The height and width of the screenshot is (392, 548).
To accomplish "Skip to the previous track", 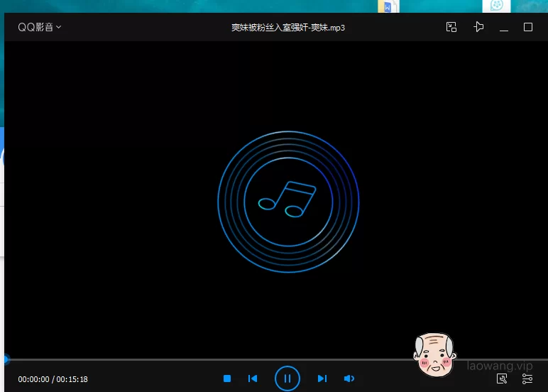I will point(253,379).
